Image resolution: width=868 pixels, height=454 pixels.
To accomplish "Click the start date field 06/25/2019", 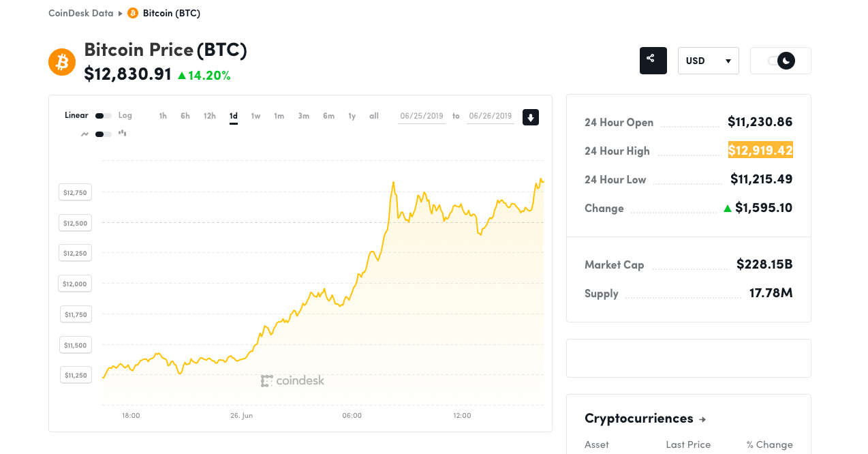I will click(x=422, y=116).
